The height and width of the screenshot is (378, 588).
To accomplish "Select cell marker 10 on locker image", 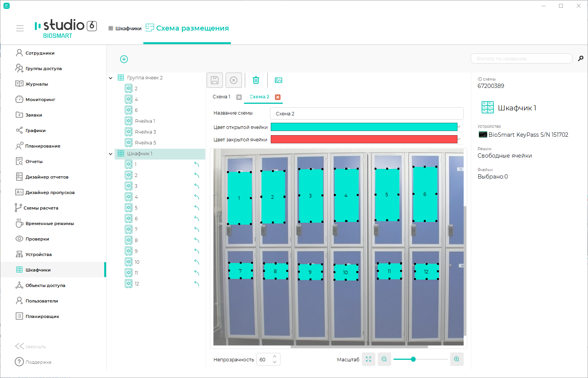I will (x=346, y=272).
